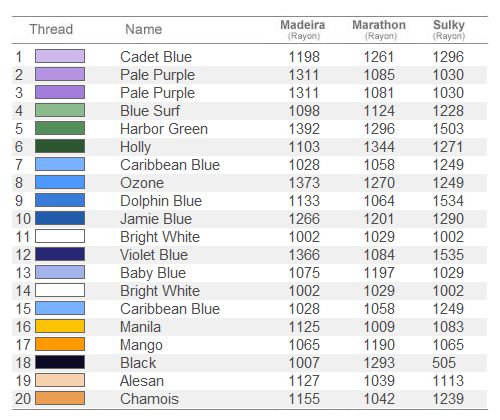This screenshot has width=500, height=420.
Task: Select the Violet Blue swatch
Action: [60, 254]
